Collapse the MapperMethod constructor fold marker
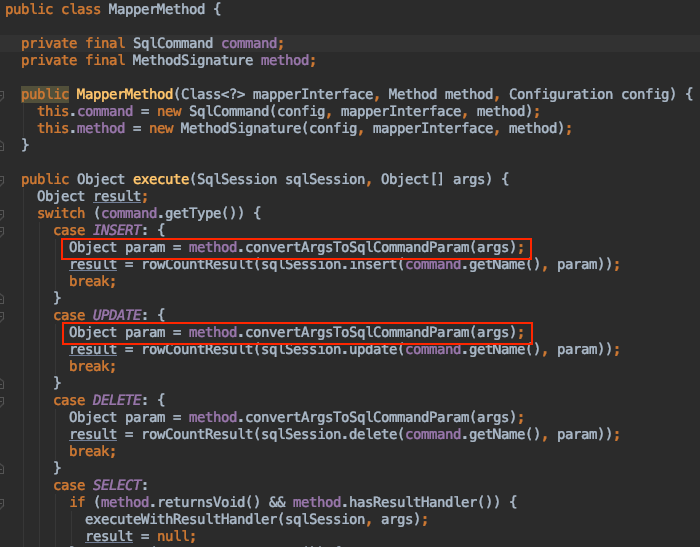This screenshot has width=700, height=547. tap(3, 94)
